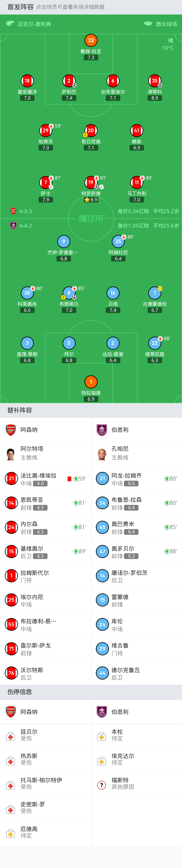
Task: Open head coach 孔帕尼 profile photo
Action: click(102, 454)
